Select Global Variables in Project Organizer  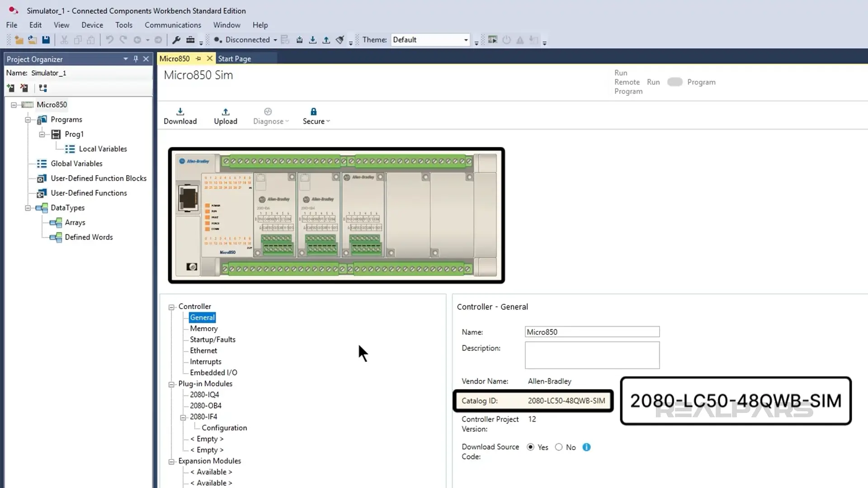click(x=76, y=164)
